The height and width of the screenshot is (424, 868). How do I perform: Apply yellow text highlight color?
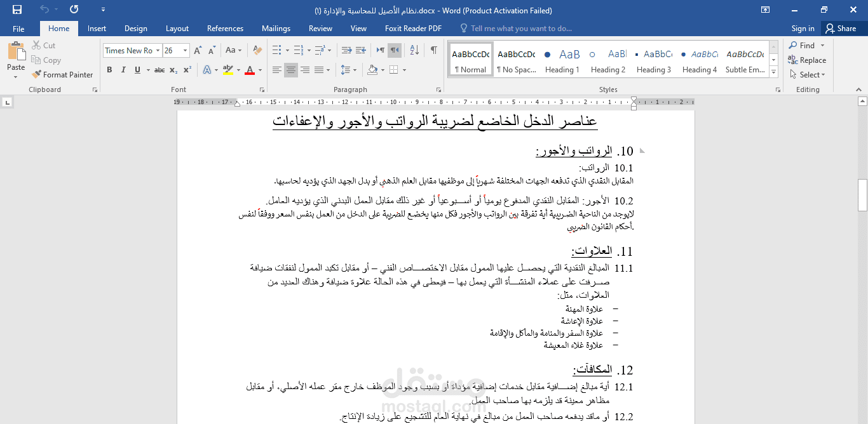[227, 70]
